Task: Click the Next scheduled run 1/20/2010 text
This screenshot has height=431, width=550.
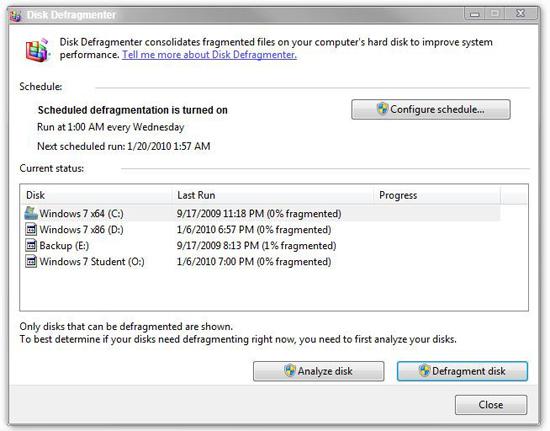Action: pyautogui.click(x=123, y=146)
